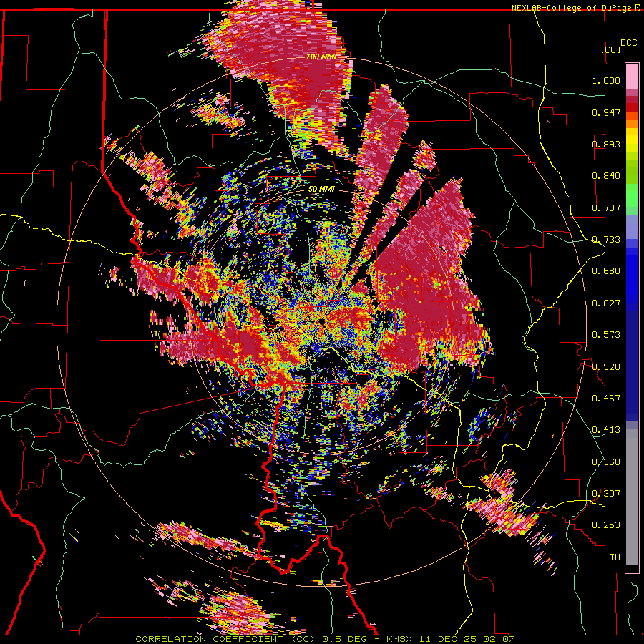644x644 pixels.
Task: Click the [CC] label above the color scale
Action: (x=611, y=49)
